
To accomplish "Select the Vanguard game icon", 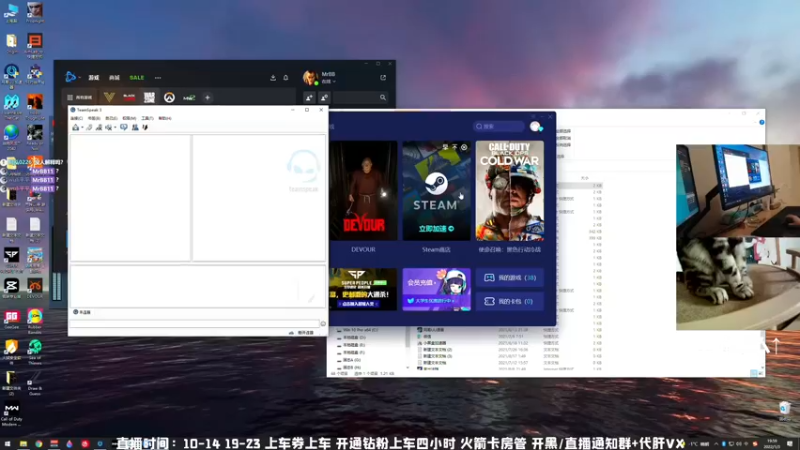I will tap(109, 97).
